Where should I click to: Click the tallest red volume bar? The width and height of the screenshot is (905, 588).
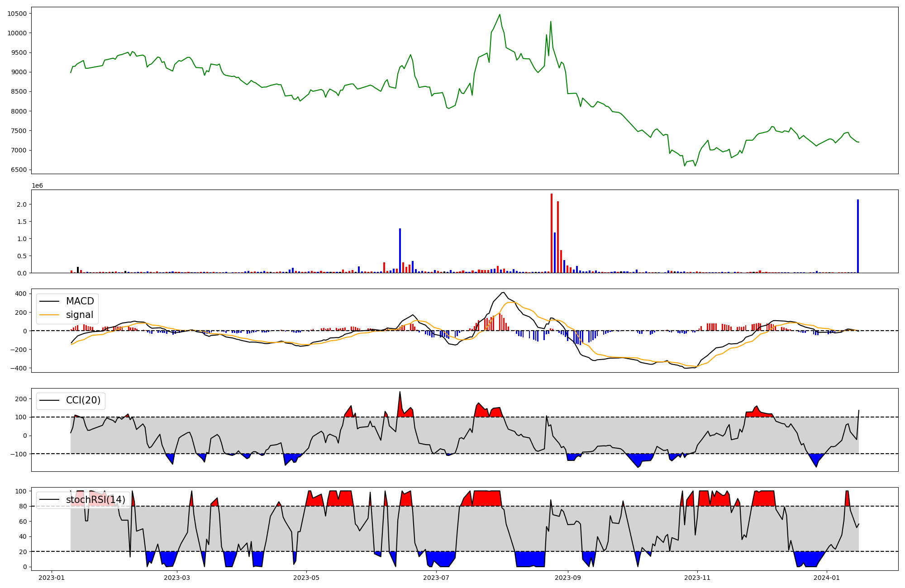click(551, 233)
